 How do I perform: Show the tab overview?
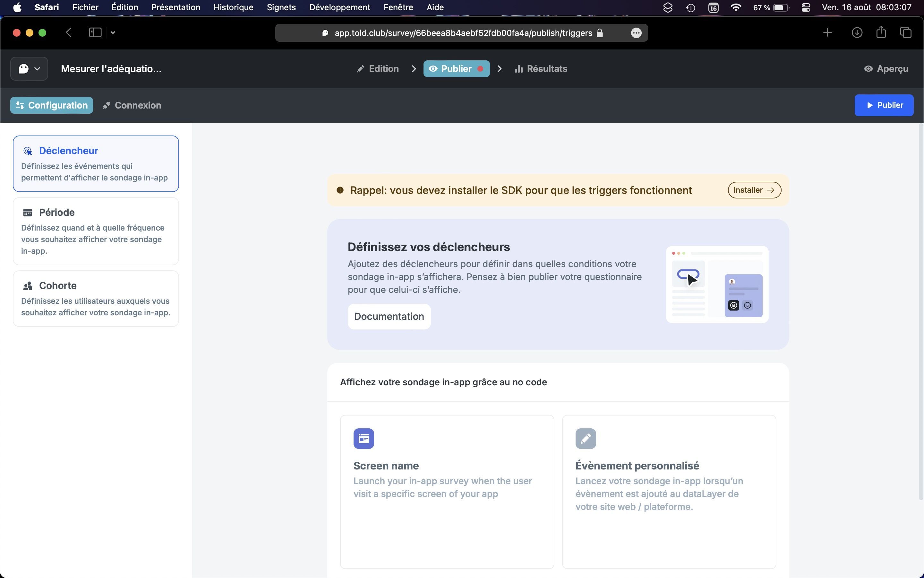[906, 32]
